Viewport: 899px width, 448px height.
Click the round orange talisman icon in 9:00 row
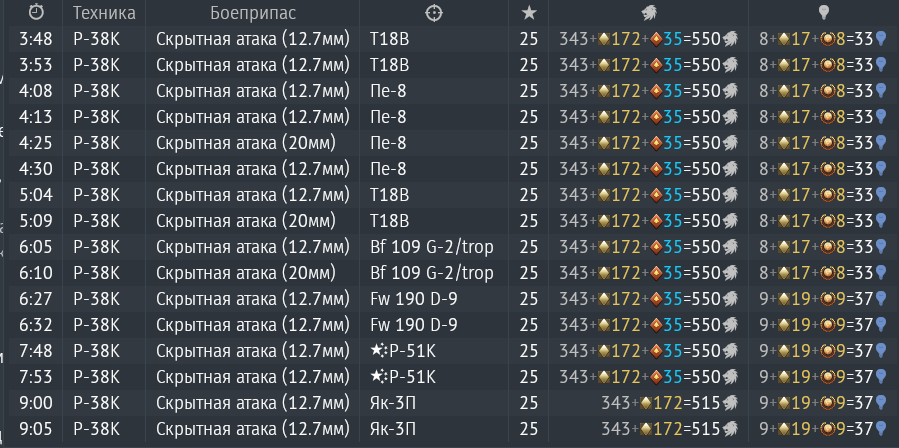click(x=828, y=403)
